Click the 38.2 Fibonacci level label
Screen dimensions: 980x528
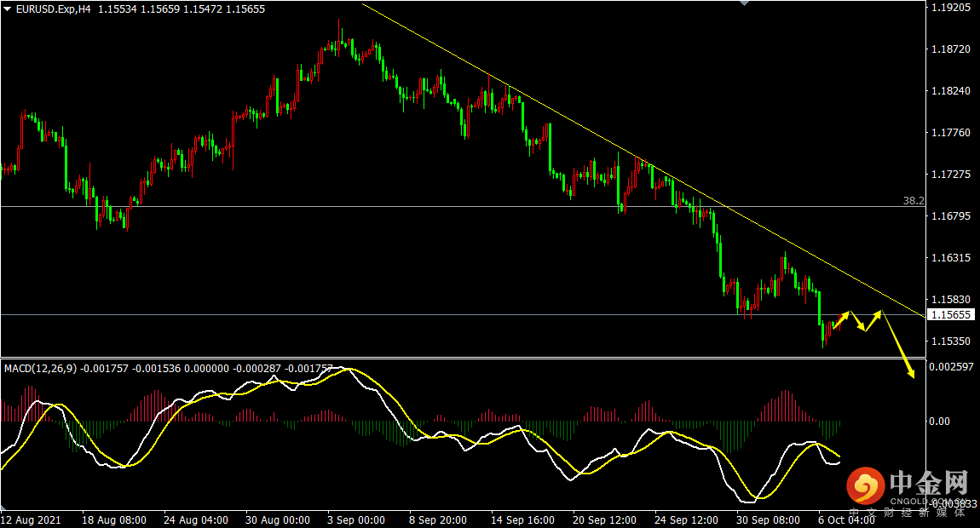click(x=914, y=201)
